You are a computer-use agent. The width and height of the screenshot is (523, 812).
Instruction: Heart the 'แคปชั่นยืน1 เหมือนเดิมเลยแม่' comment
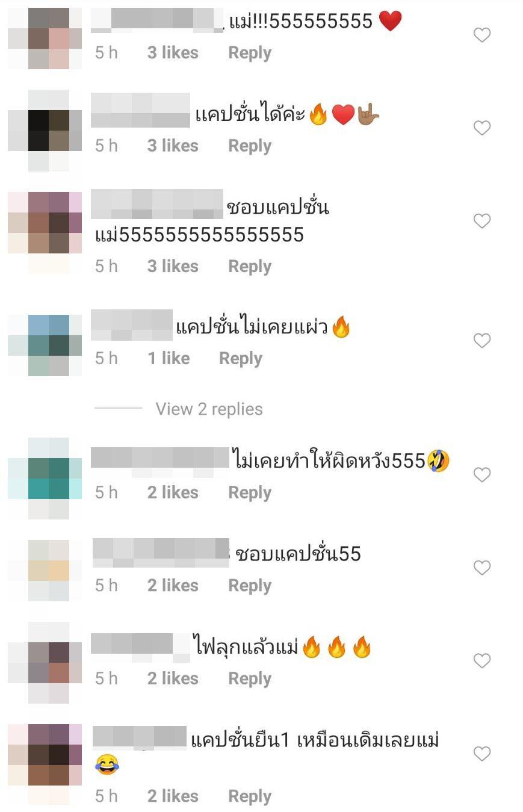pos(482,754)
